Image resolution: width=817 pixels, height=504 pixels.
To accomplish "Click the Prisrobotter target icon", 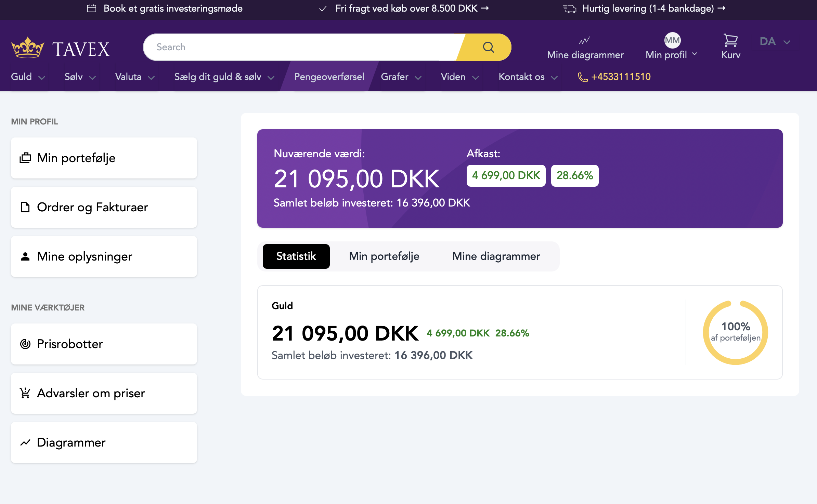I will 25,344.
